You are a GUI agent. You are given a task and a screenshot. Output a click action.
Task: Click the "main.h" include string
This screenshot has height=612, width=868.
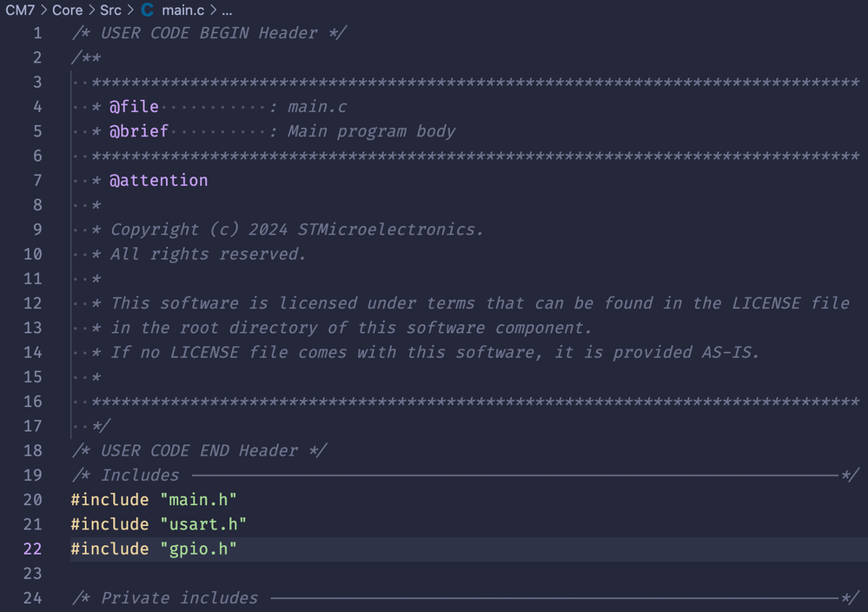[198, 500]
